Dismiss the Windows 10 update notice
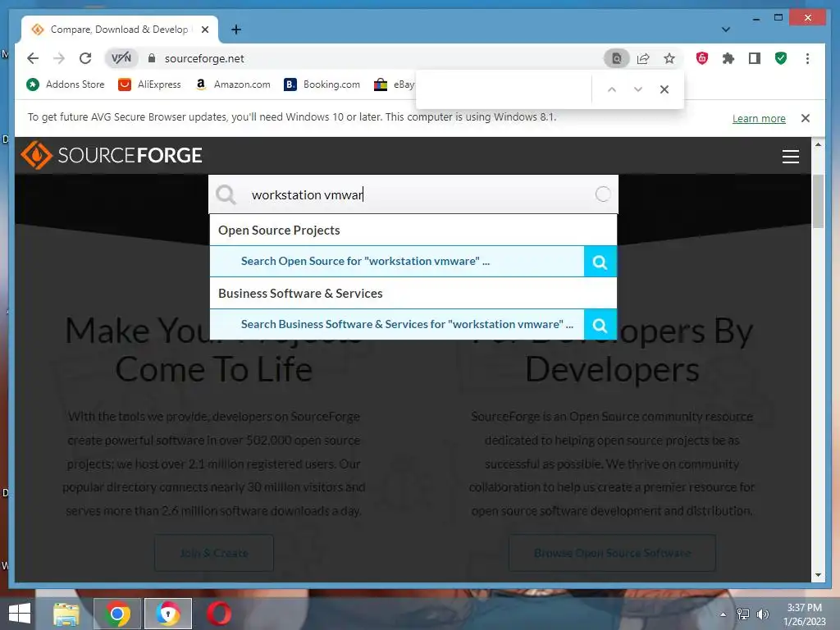840x630 pixels. pos(806,118)
